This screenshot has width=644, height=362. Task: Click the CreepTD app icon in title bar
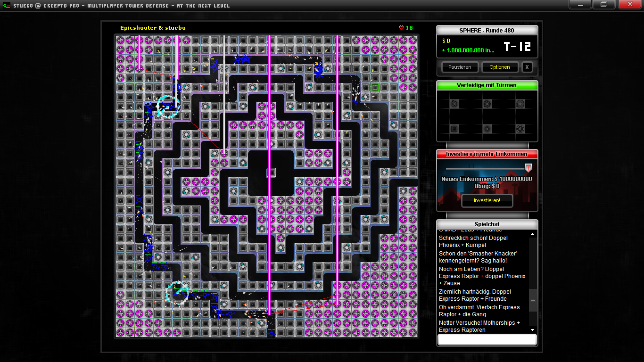[x=6, y=5]
